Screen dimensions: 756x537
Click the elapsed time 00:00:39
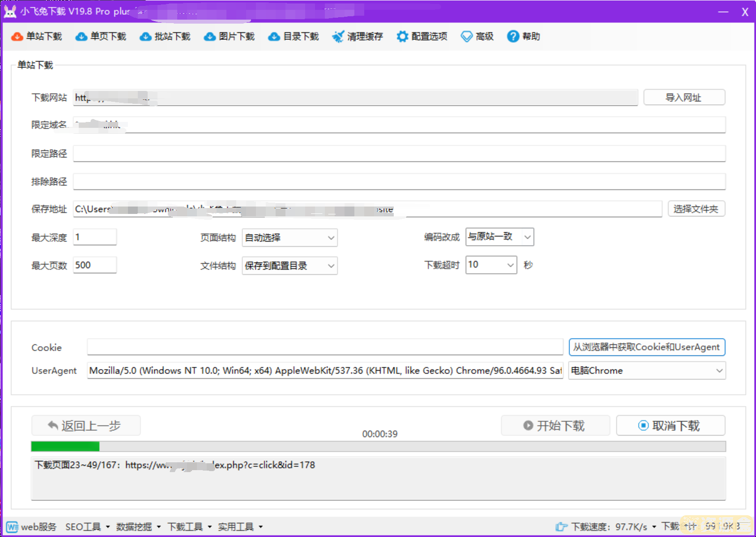[x=379, y=434]
